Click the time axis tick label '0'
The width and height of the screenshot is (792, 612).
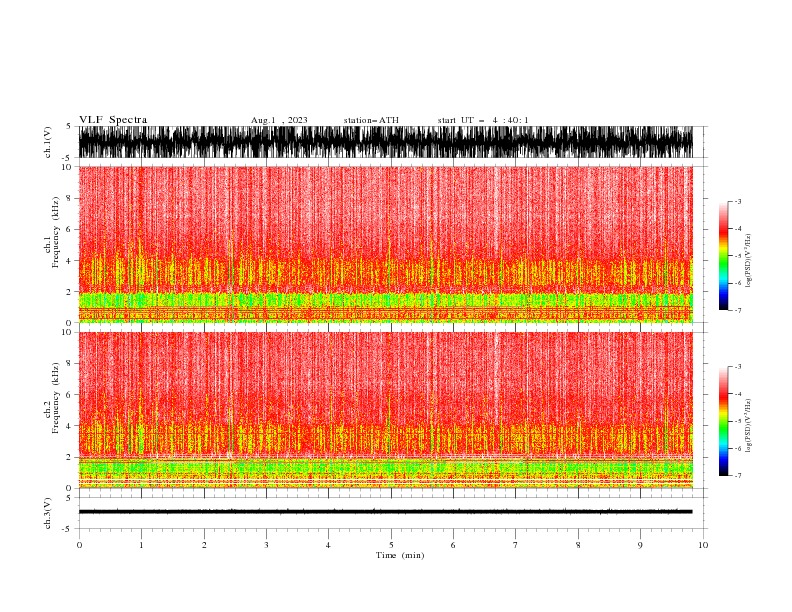coord(79,545)
